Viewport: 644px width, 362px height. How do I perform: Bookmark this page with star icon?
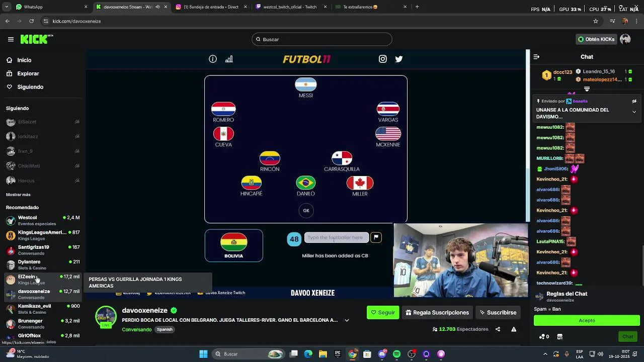(596, 21)
